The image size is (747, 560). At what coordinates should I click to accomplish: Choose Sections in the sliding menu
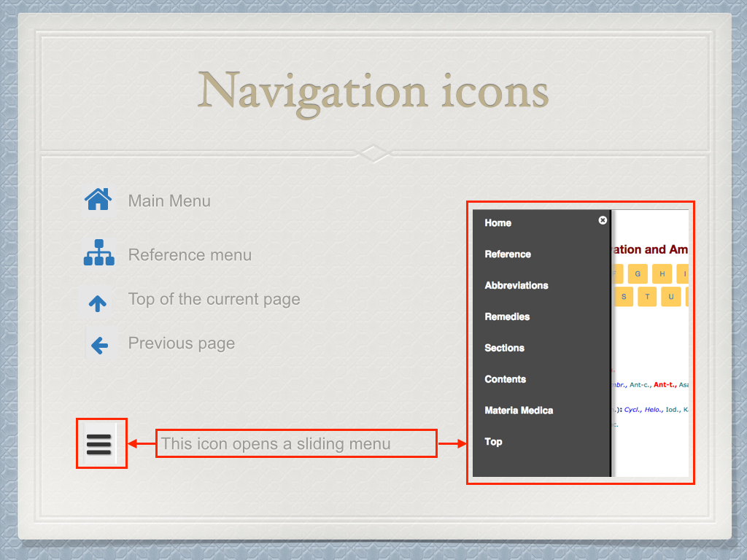(x=505, y=348)
